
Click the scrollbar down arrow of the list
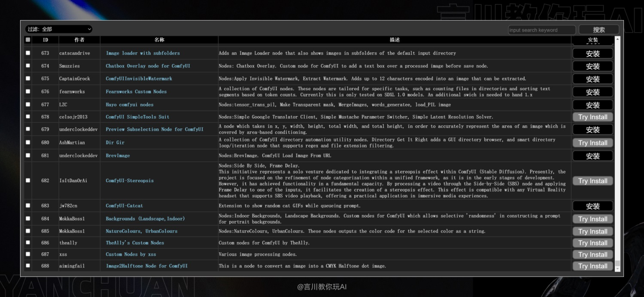(x=618, y=268)
